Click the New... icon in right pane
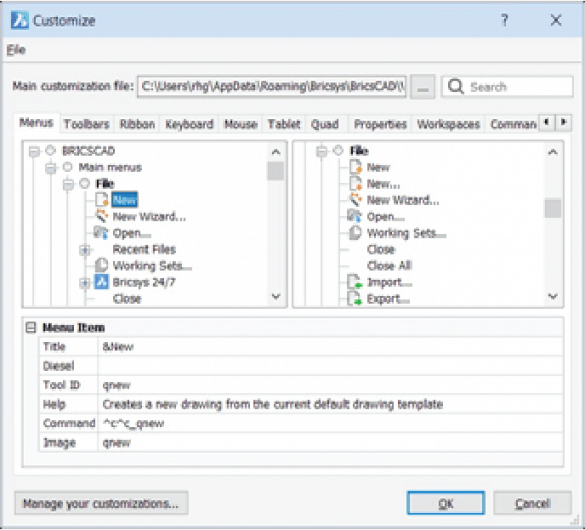Screen dimensions: 585x530 [x=356, y=184]
